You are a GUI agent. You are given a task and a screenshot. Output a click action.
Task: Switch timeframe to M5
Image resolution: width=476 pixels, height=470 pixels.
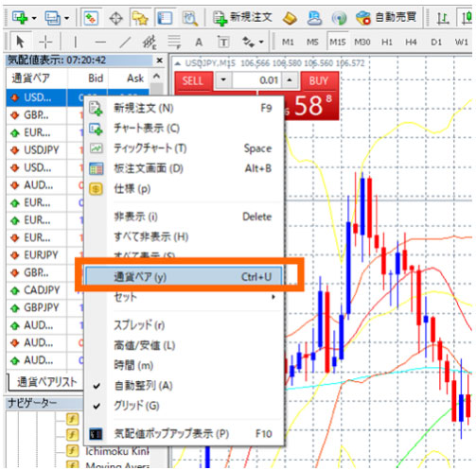pos(312,42)
